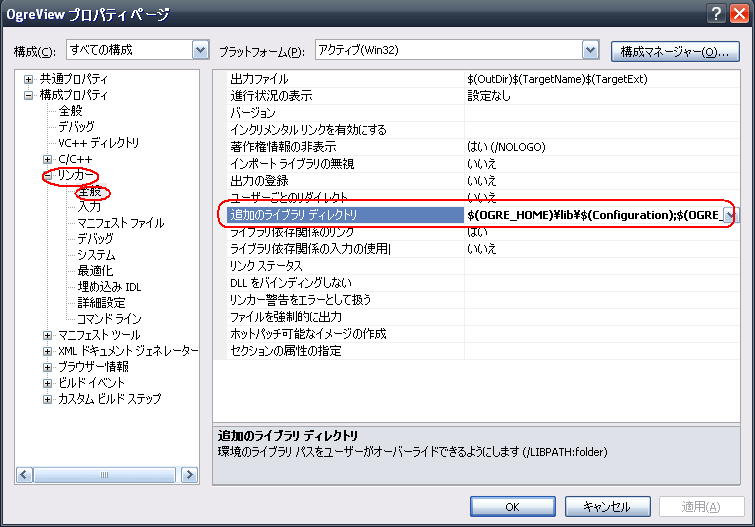Screen dimensions: 755x527
Task: Select 最適化 tree item
Action: click(95, 271)
